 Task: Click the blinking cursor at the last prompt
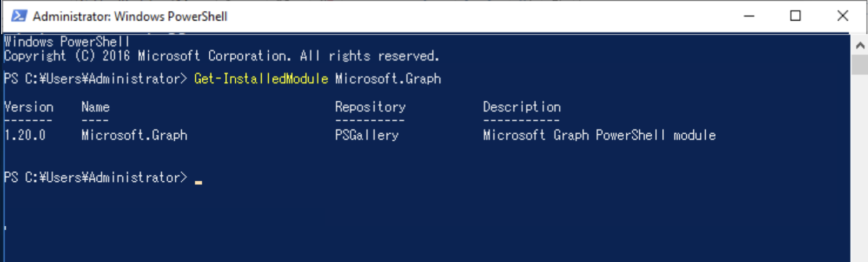pyautogui.click(x=198, y=183)
